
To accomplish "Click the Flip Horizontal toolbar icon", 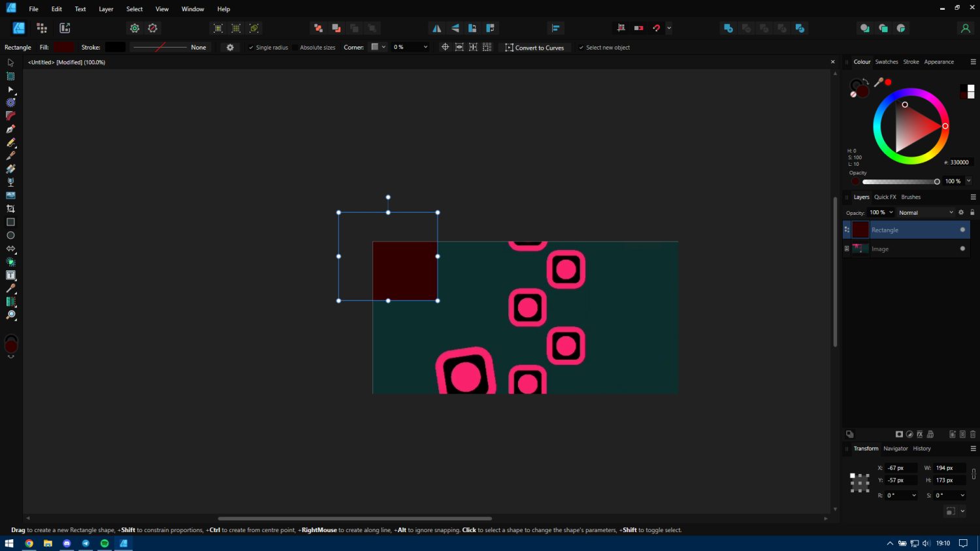I will [x=437, y=28].
